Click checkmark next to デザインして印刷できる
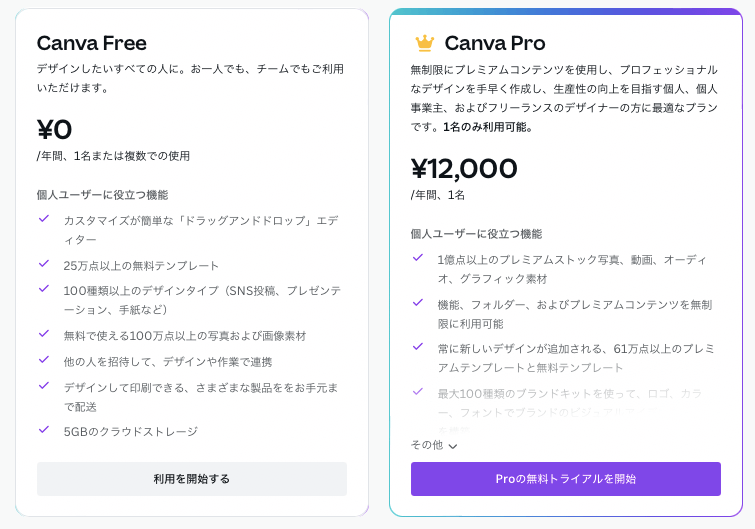 tap(44, 385)
